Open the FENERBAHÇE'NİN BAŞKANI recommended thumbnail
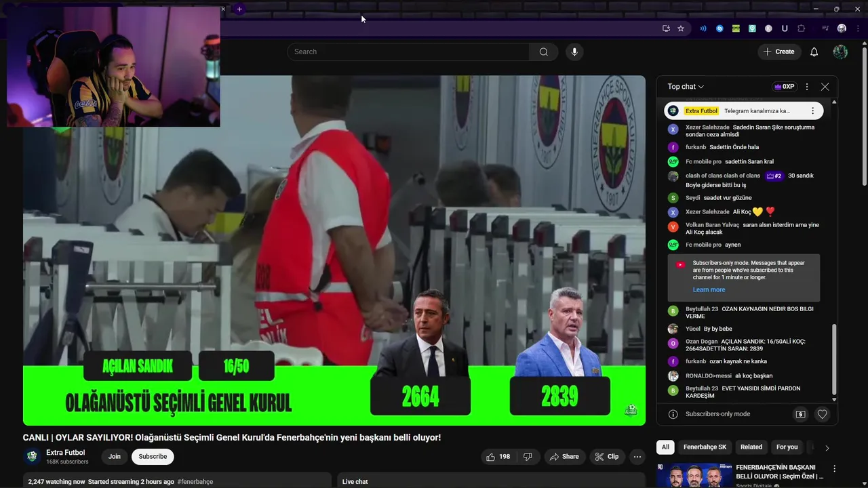The image size is (868, 488). click(x=694, y=475)
